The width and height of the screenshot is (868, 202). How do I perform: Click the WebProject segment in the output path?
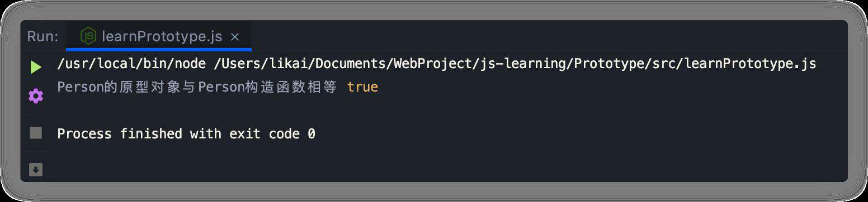433,64
